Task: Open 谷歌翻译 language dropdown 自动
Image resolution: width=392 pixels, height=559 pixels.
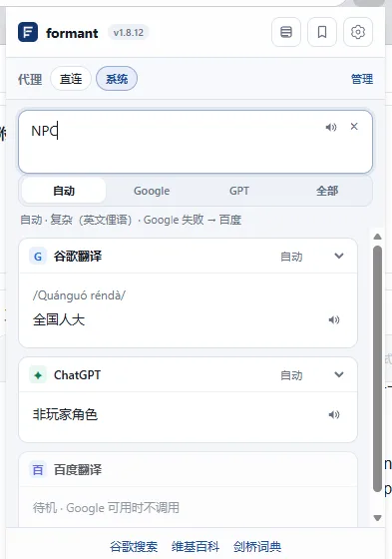Action: 291,257
